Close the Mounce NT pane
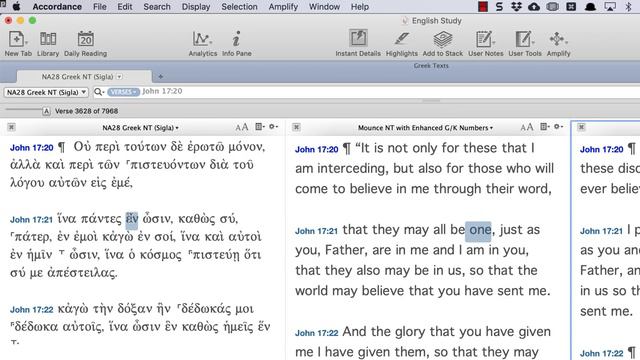 click(296, 127)
